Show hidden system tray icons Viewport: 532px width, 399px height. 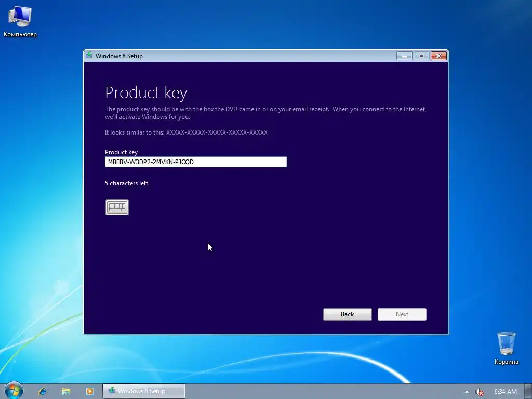tap(467, 392)
